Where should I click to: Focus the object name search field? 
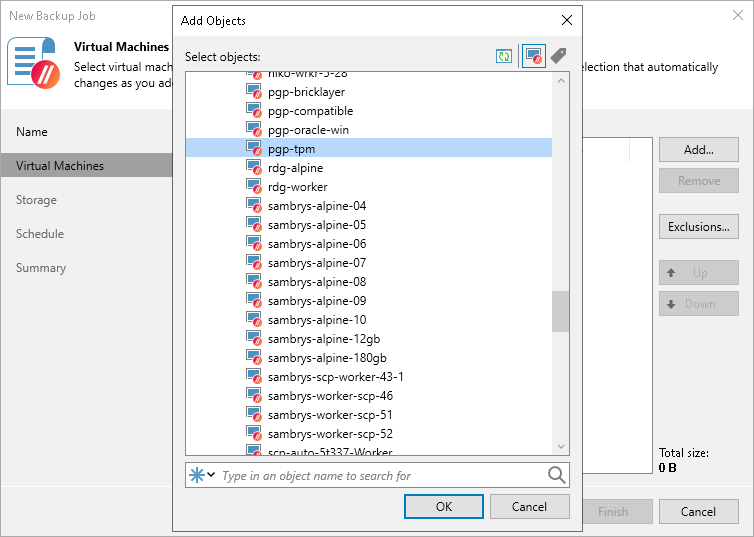click(x=380, y=476)
